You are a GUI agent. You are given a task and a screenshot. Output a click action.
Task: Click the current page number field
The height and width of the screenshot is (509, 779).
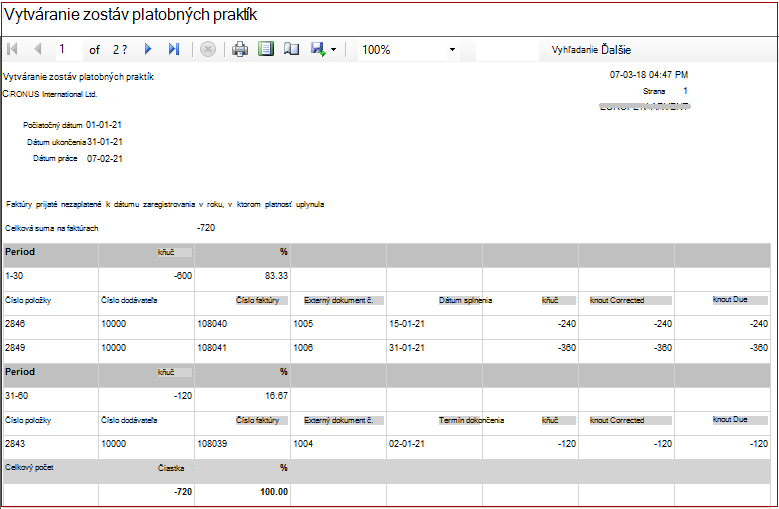click(x=68, y=49)
